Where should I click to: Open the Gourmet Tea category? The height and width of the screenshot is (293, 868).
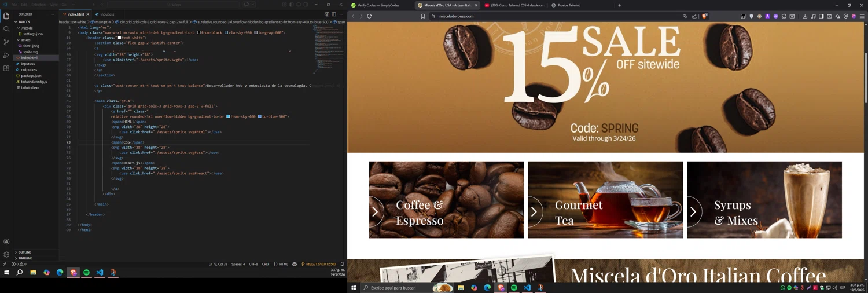pos(605,200)
